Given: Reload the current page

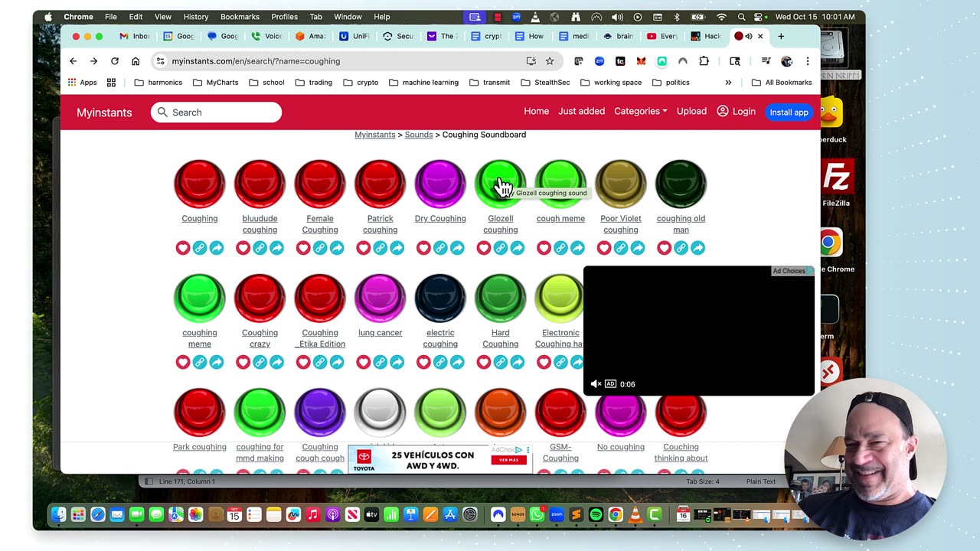Looking at the screenshot, I should coord(114,61).
